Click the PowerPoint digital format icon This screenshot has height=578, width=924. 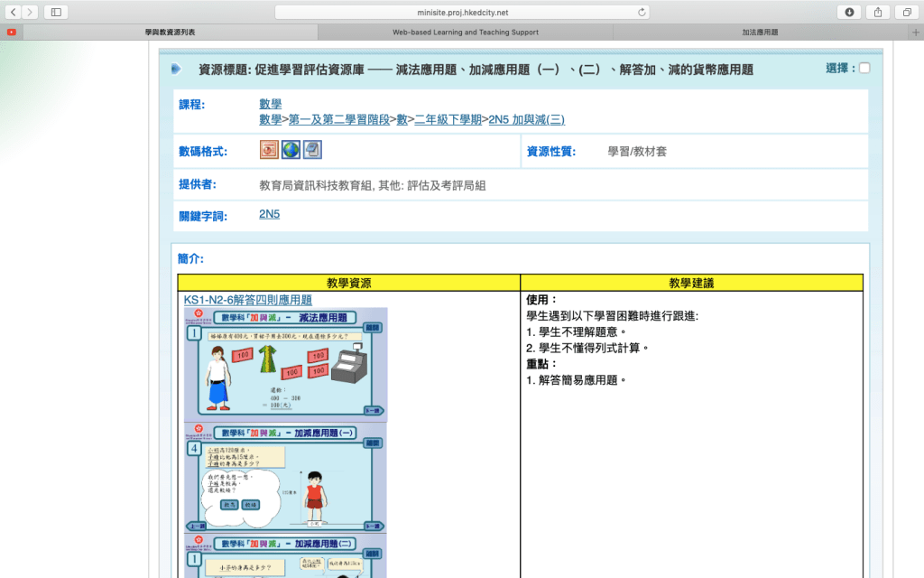click(269, 150)
